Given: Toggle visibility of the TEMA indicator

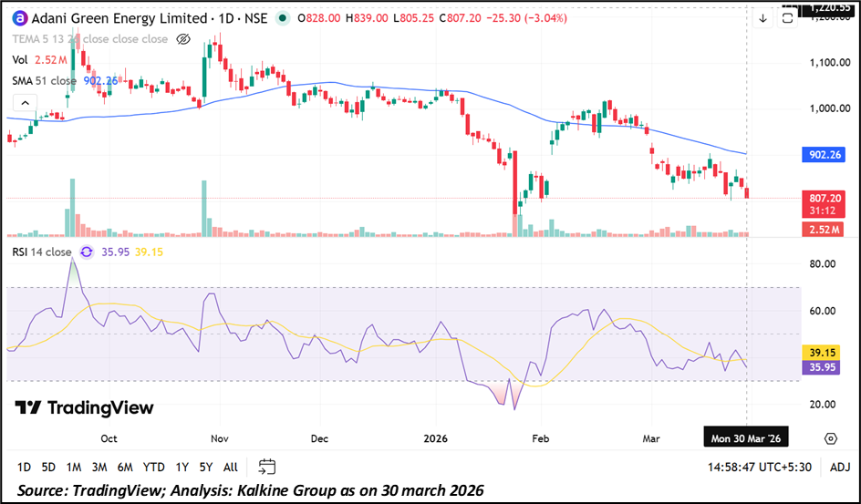Looking at the screenshot, I should [x=182, y=39].
